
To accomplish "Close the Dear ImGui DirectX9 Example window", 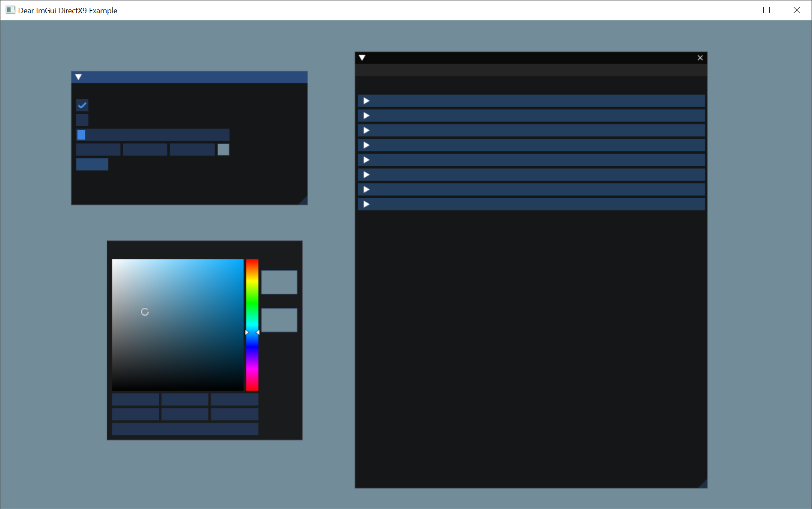I will 796,10.
